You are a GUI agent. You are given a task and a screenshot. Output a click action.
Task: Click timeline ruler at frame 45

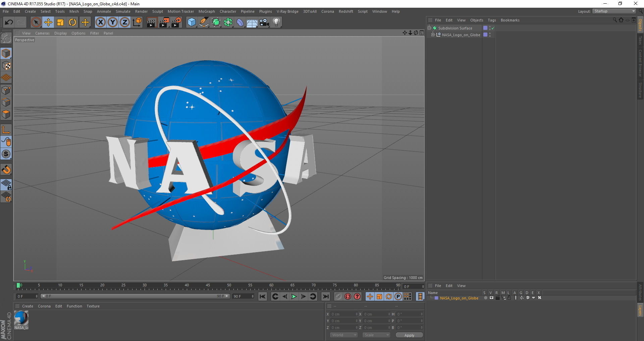tap(208, 286)
